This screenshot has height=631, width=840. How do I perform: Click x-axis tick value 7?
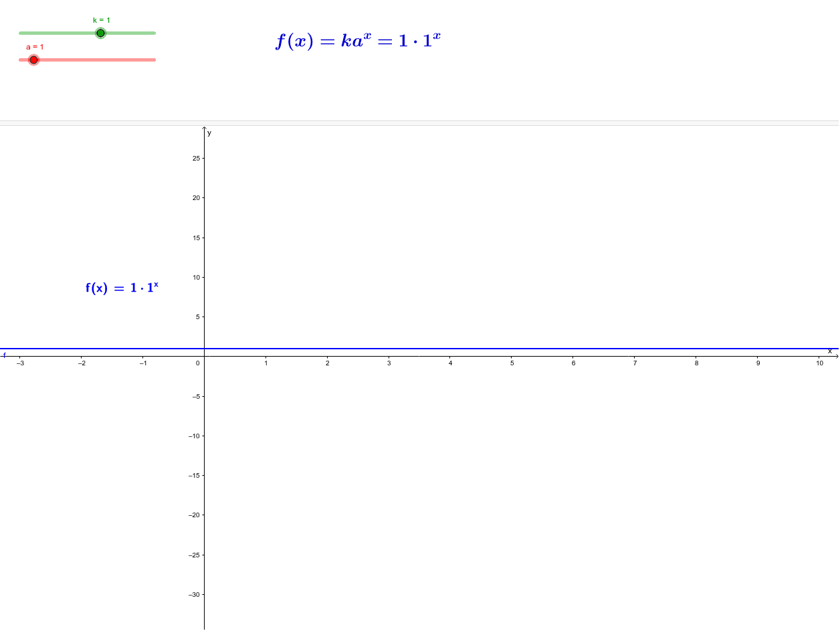635,363
